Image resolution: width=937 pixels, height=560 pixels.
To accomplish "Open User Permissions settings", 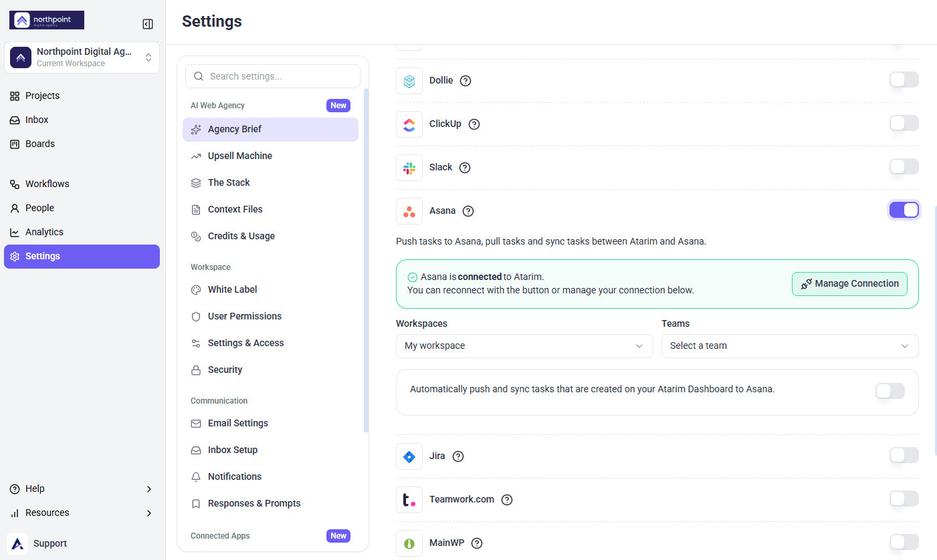I will 270,316.
